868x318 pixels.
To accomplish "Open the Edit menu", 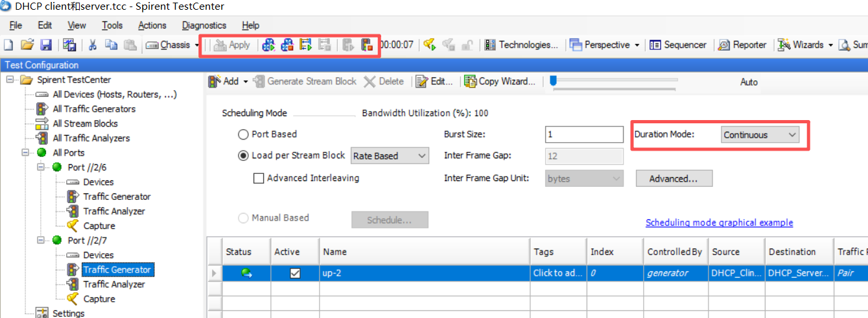I will click(45, 25).
